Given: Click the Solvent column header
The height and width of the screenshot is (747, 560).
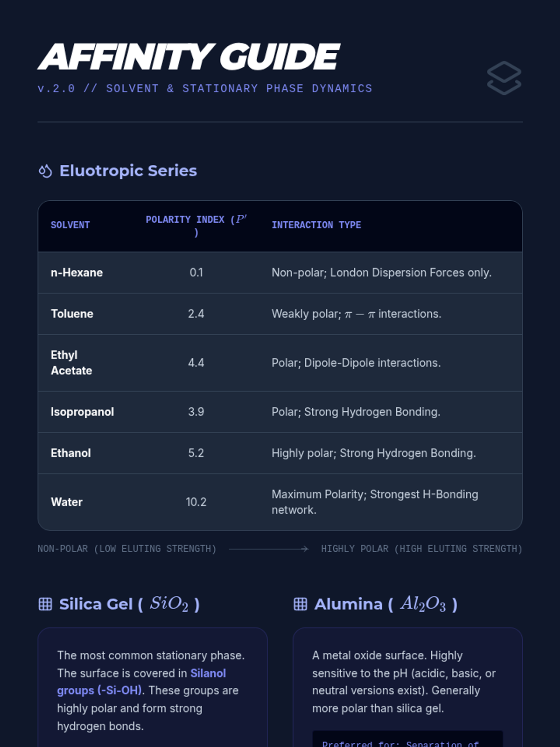Looking at the screenshot, I should pyautogui.click(x=70, y=225).
